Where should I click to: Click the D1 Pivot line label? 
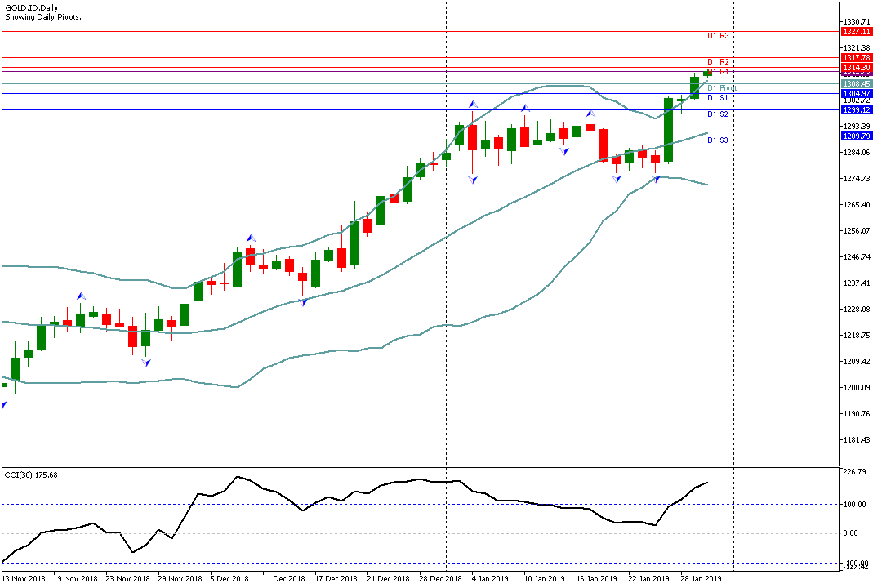pos(722,87)
